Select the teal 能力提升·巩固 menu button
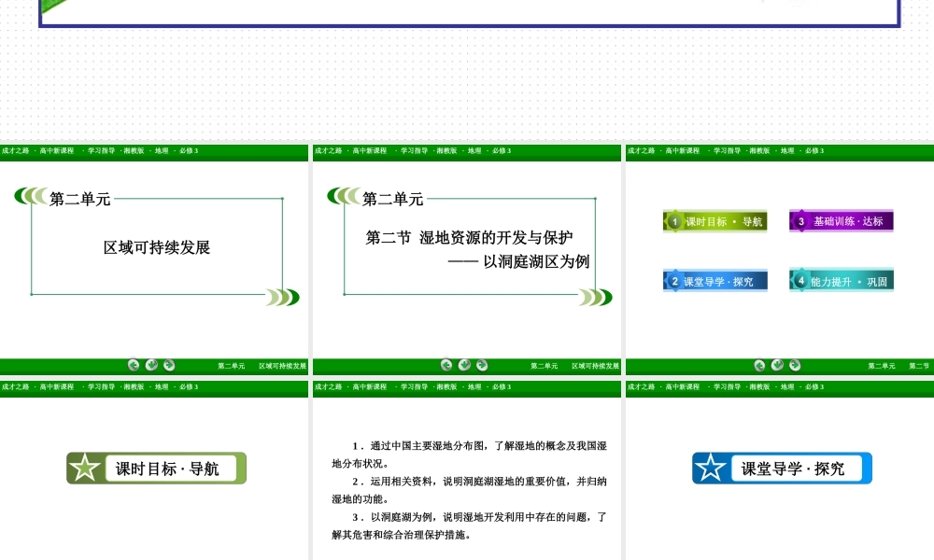This screenshot has width=934, height=560. point(842,280)
